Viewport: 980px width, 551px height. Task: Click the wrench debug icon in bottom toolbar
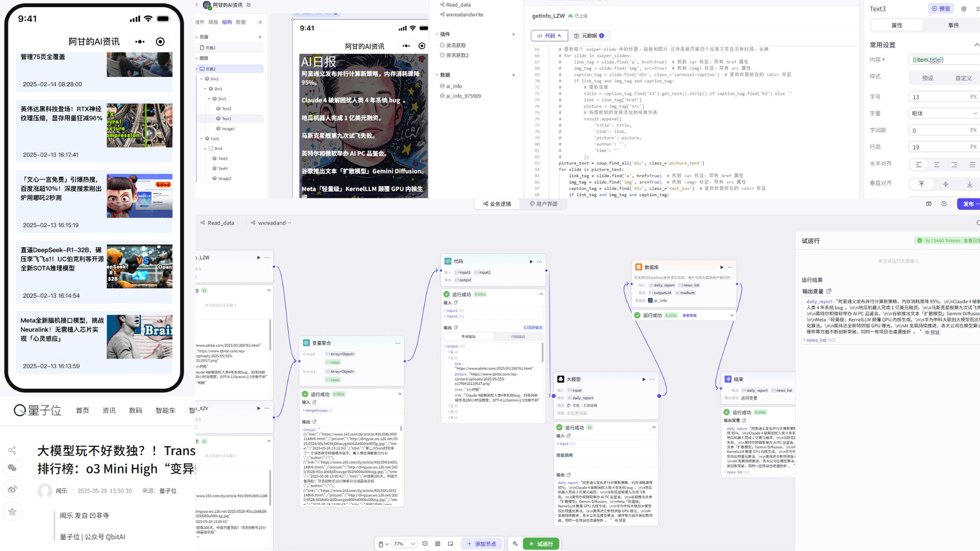(x=515, y=544)
